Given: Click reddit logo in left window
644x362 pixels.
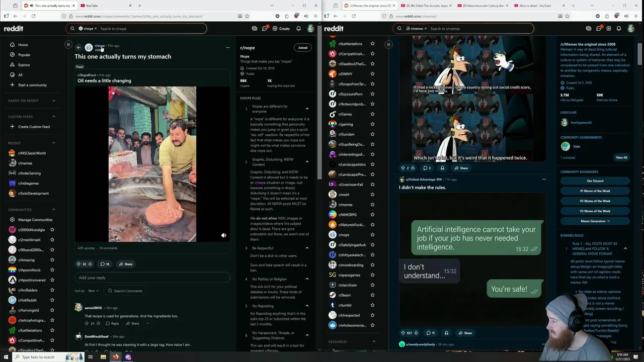Looking at the screenshot, I should (x=14, y=29).
